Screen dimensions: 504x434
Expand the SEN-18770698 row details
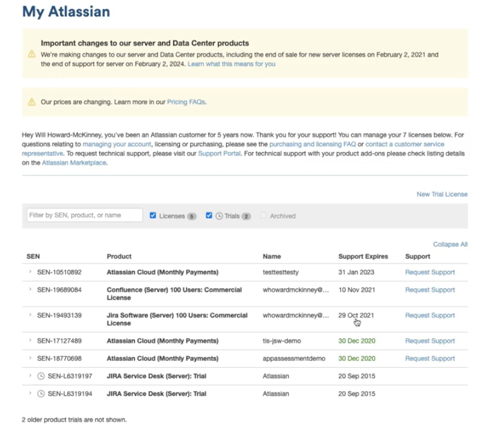click(x=30, y=358)
